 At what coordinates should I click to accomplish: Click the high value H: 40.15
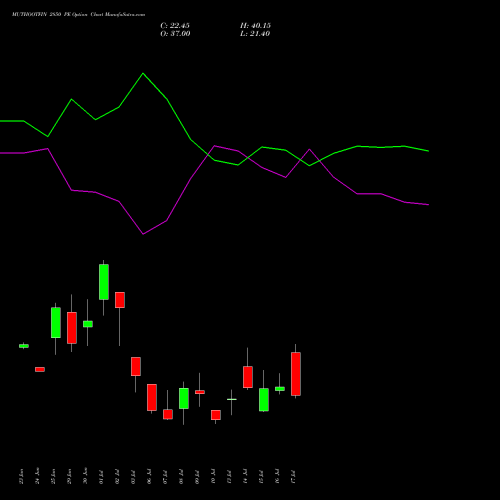(x=255, y=26)
